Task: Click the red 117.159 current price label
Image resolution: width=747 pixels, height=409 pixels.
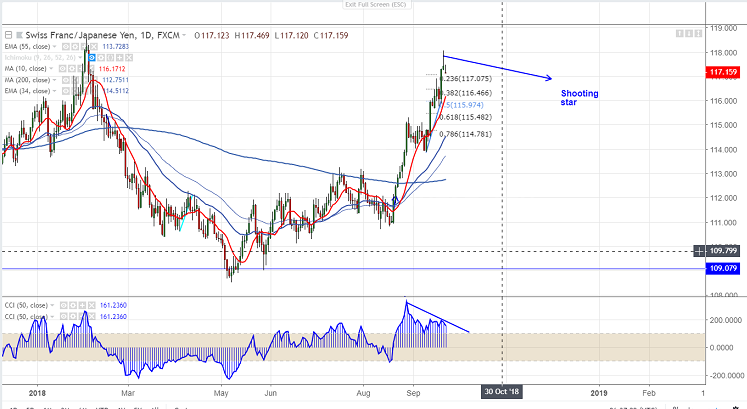Action: [722, 72]
